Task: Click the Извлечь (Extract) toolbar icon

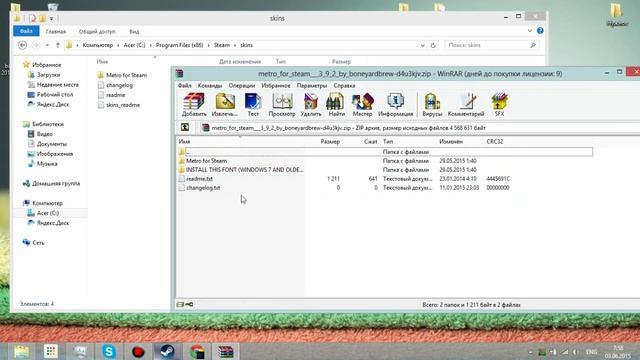Action: (225, 105)
